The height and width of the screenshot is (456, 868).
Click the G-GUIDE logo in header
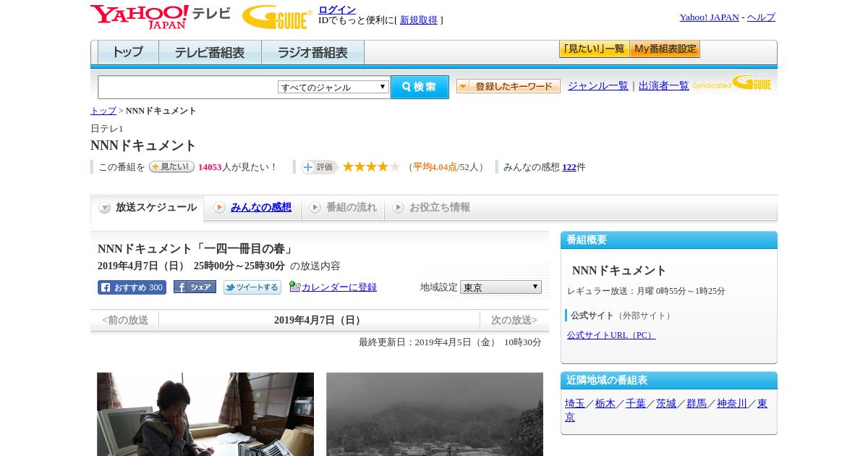click(277, 17)
